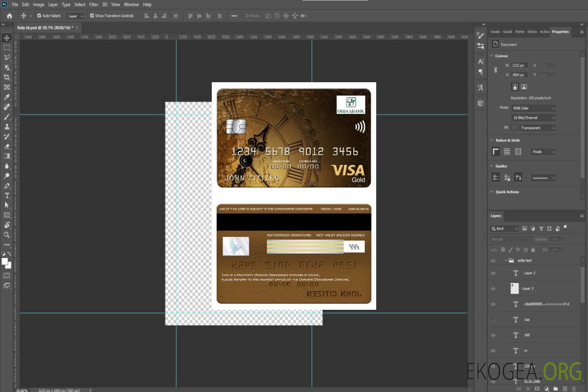Open the Image menu
Image resolution: width=588 pixels, height=392 pixels.
click(39, 4)
